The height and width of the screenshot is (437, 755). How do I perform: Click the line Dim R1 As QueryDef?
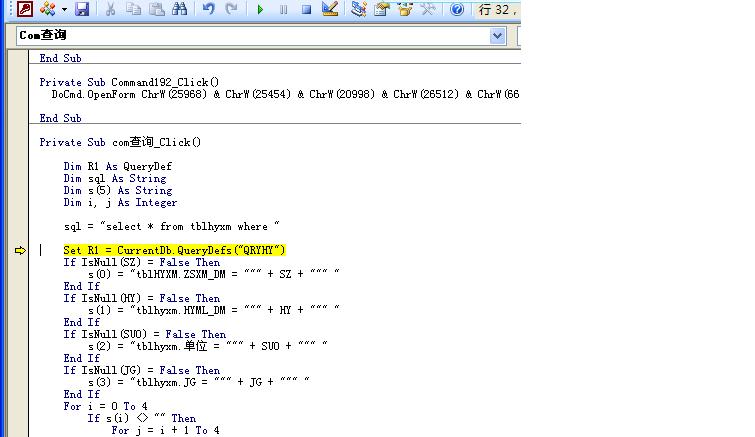[117, 167]
